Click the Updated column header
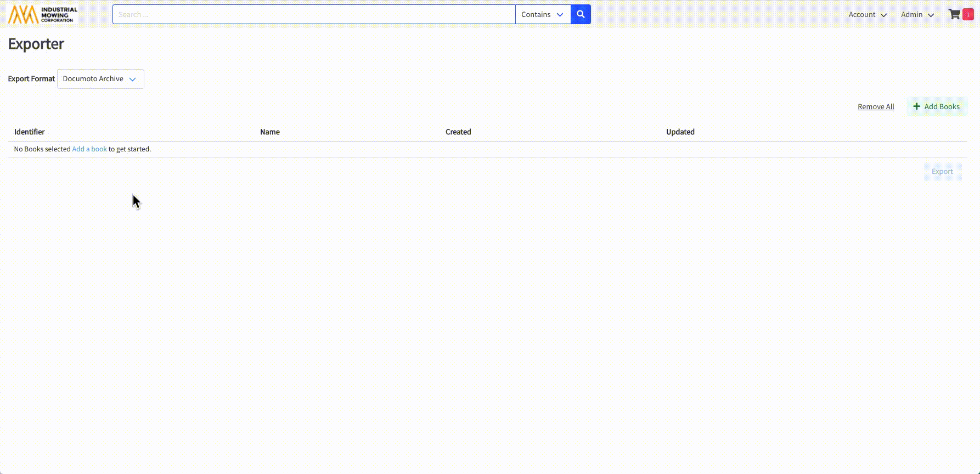 (x=680, y=132)
